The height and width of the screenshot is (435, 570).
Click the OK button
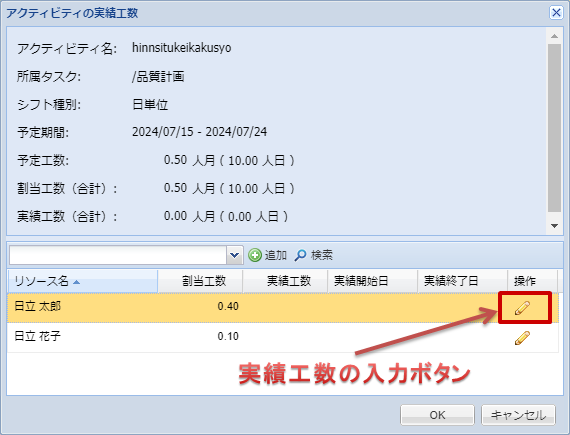point(437,415)
